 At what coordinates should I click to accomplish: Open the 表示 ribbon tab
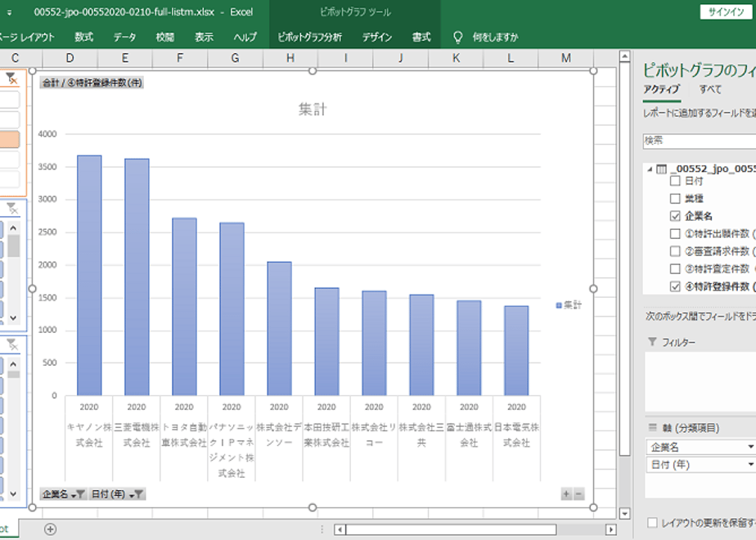pos(204,37)
